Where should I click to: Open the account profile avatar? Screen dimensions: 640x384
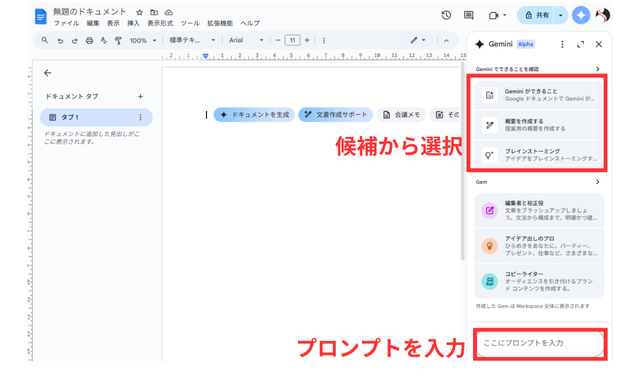[602, 16]
